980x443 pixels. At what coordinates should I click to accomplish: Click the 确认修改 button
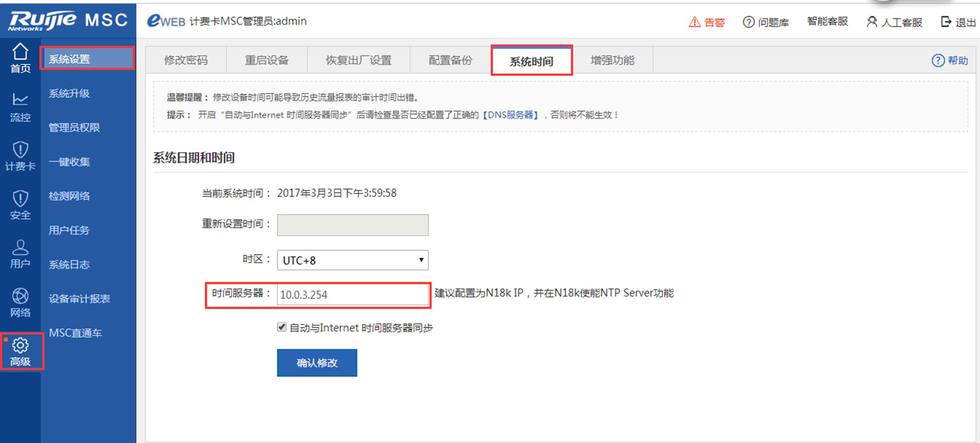click(x=317, y=363)
